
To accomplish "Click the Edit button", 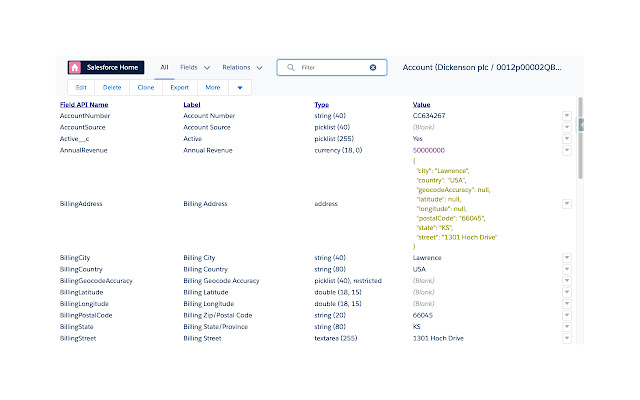I will (81, 87).
